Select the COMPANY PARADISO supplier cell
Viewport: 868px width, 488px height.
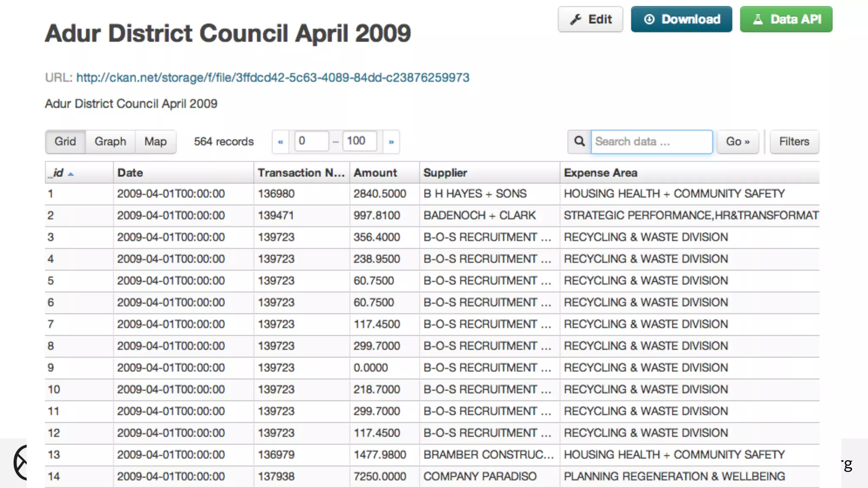pos(480,477)
